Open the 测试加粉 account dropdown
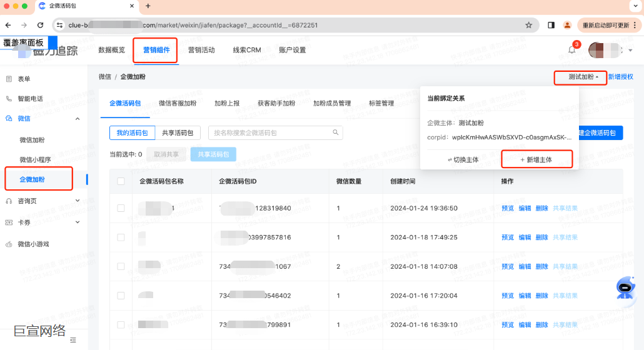Viewport: 644px width, 350px height. point(580,77)
